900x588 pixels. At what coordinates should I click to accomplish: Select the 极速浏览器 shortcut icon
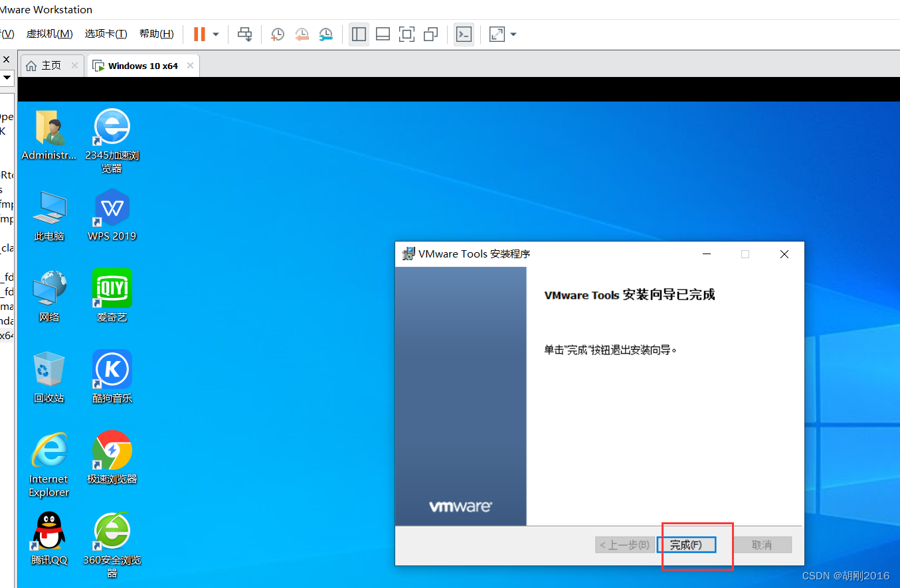click(112, 458)
